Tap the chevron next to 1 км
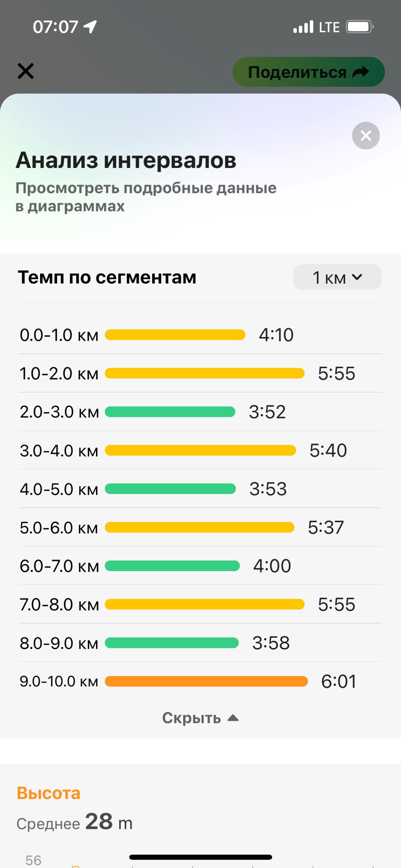401x868 pixels. [357, 277]
